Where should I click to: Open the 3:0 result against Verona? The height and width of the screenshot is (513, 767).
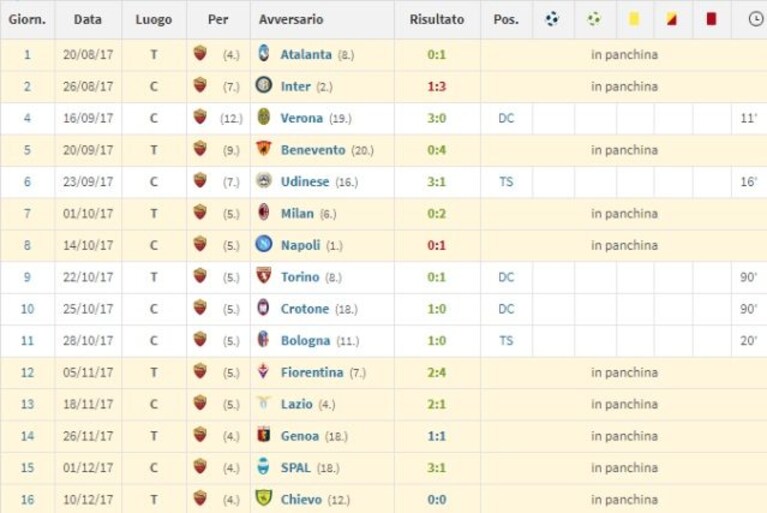[x=436, y=118]
